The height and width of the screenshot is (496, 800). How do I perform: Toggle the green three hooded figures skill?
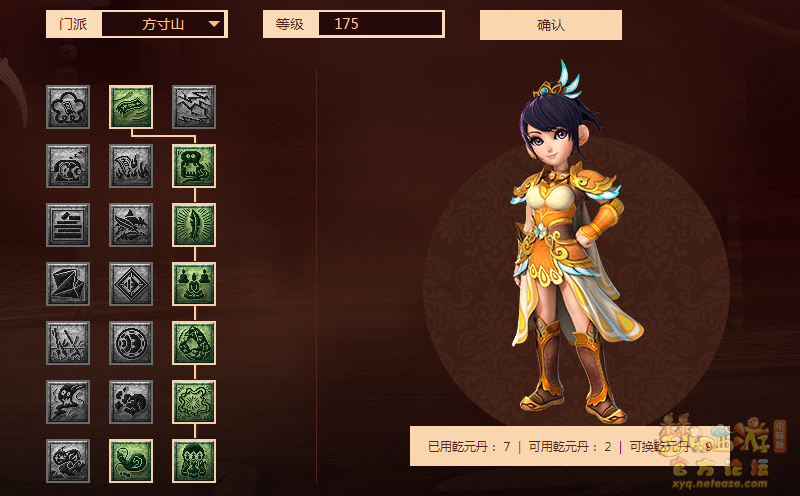tap(194, 461)
